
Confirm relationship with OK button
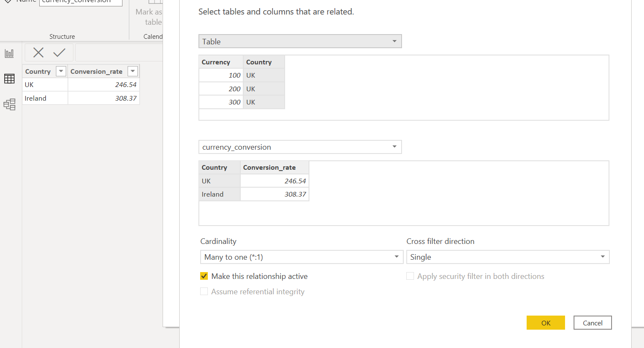coord(546,323)
